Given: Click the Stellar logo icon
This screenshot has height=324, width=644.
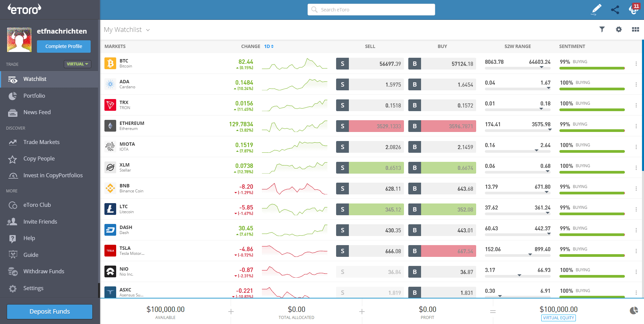Looking at the screenshot, I should (110, 167).
